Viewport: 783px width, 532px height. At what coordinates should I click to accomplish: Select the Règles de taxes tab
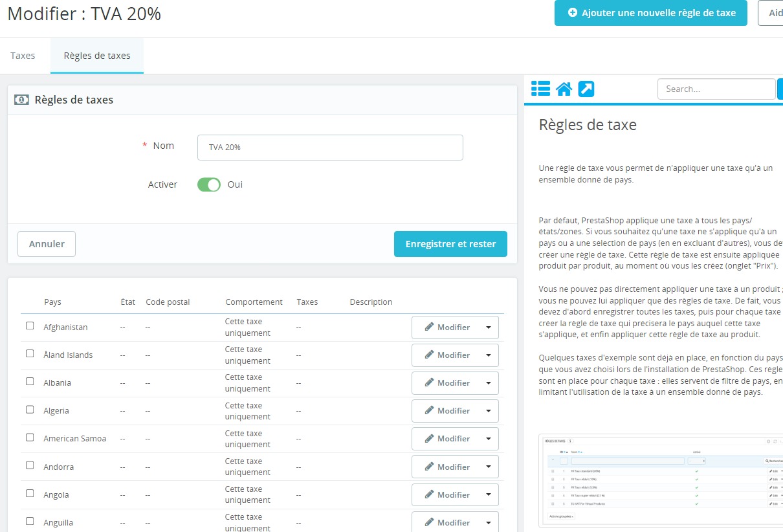click(97, 56)
